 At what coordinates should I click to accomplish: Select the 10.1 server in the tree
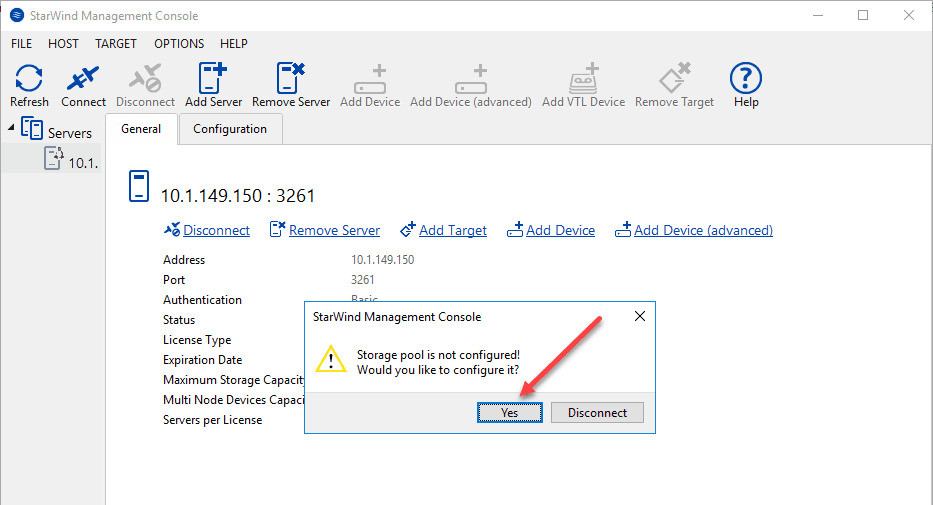pos(82,163)
